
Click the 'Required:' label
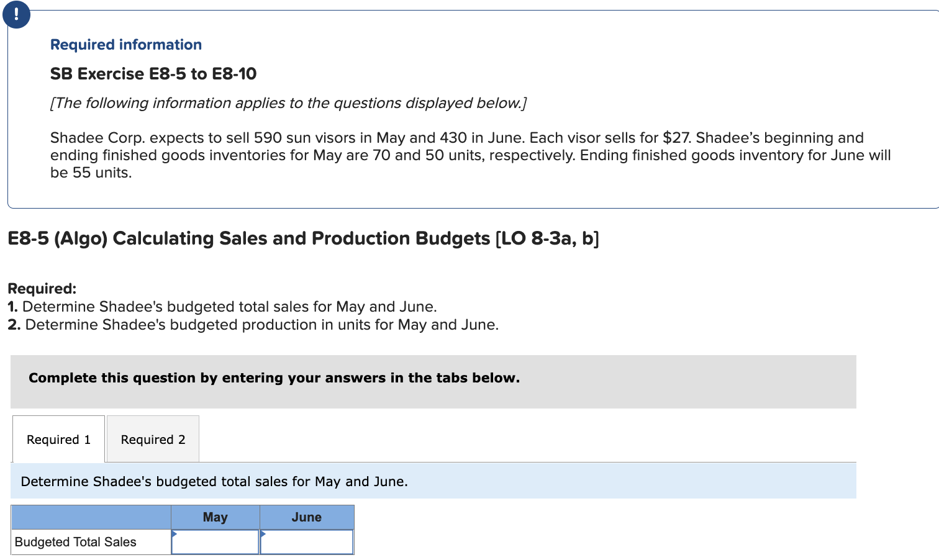tap(42, 289)
